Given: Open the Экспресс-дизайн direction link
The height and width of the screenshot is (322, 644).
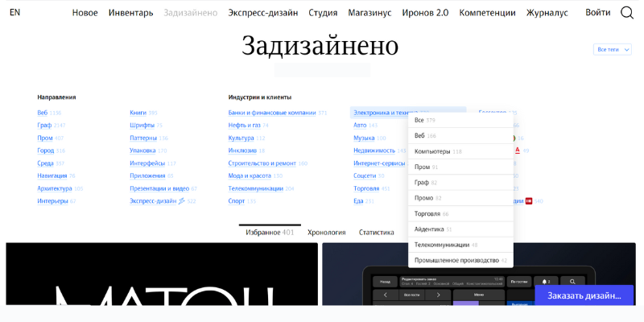Looking at the screenshot, I should pyautogui.click(x=157, y=200).
